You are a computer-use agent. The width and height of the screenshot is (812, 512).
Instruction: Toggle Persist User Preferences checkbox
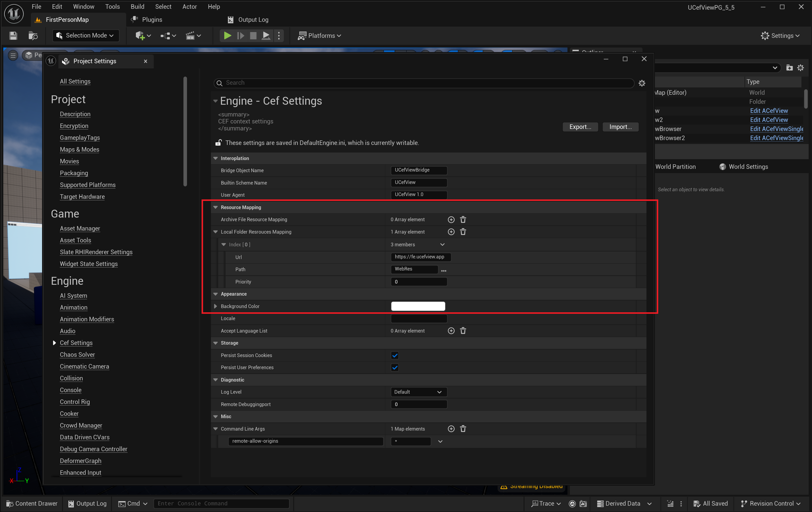coord(395,367)
